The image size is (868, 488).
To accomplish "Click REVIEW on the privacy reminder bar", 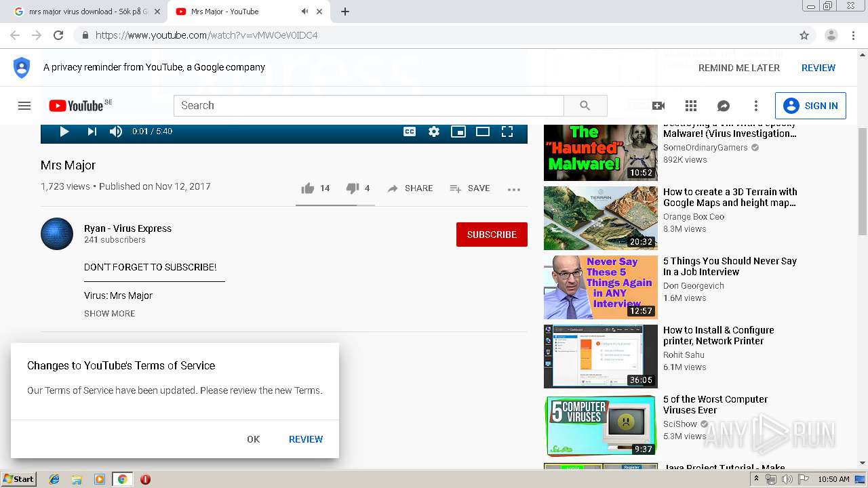I will click(x=818, y=68).
